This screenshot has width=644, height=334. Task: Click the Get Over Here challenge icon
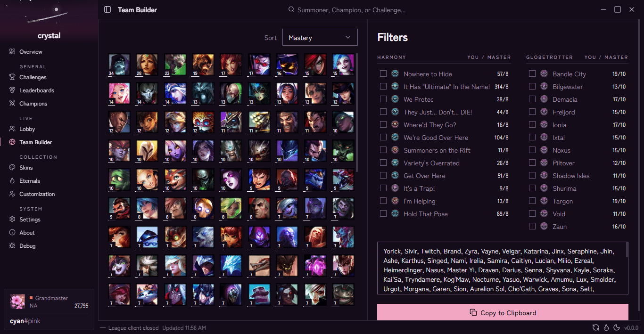395,176
